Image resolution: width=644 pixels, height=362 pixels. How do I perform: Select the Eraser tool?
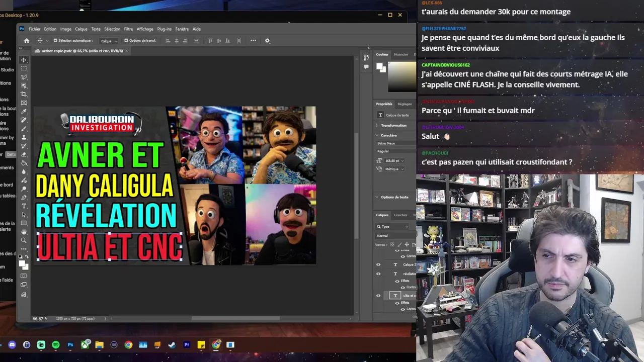(x=24, y=154)
